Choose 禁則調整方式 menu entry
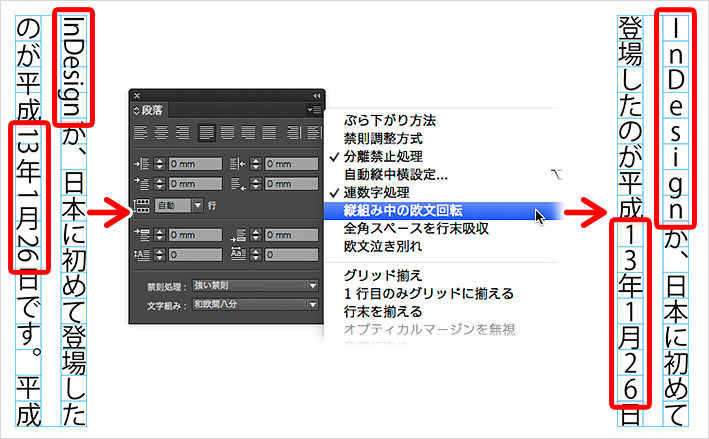709x439 pixels. point(383,138)
